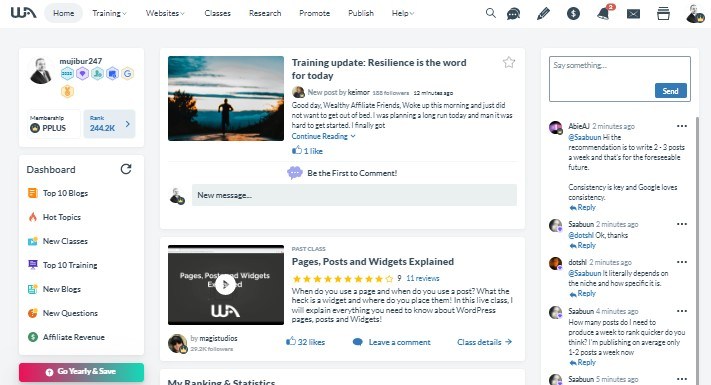Favorite the Resilience post with star
This screenshot has width=711, height=385.
[509, 62]
